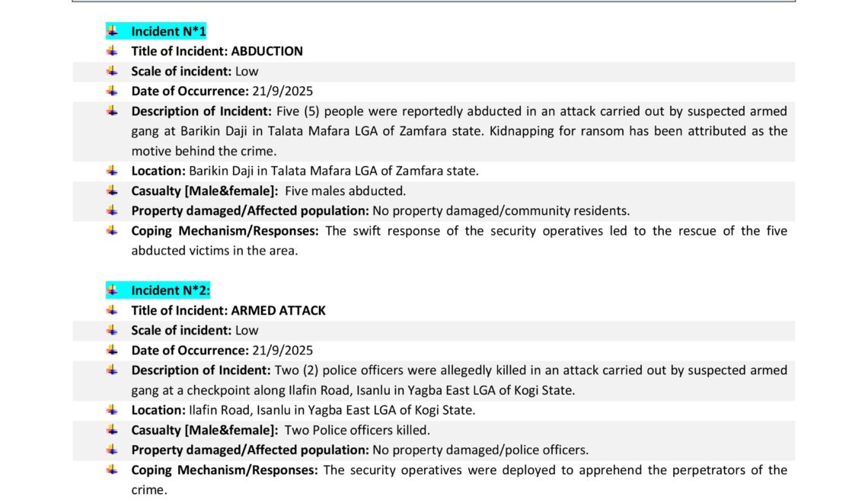
Task: Click the "ABDUCTION" incident title text
Action: 266,51
